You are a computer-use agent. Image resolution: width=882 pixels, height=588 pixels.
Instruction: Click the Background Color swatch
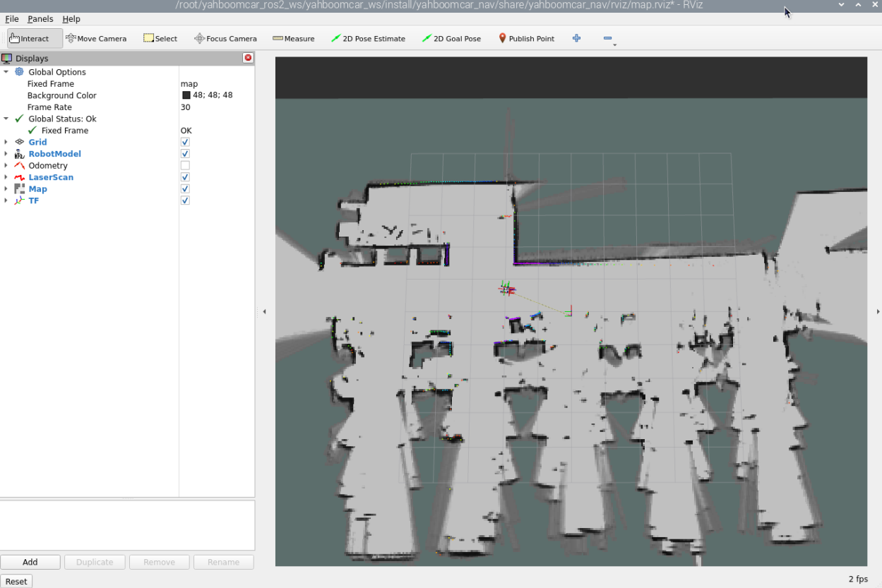point(186,95)
